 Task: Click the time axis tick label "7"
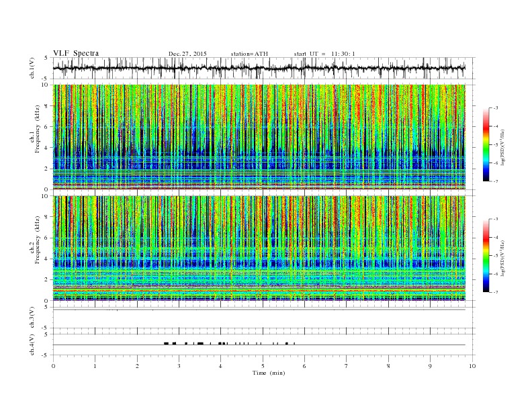coord(347,366)
